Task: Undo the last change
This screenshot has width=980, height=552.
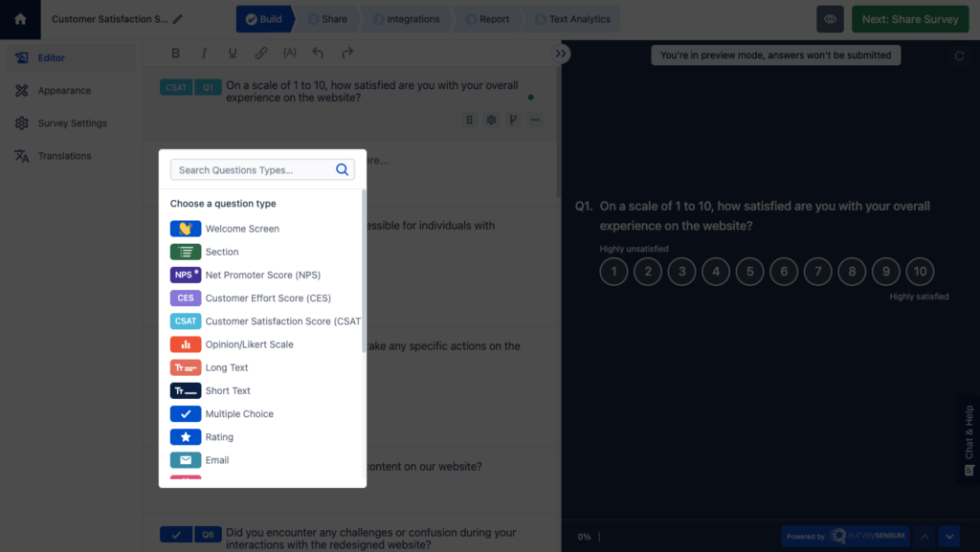Action: click(x=317, y=54)
